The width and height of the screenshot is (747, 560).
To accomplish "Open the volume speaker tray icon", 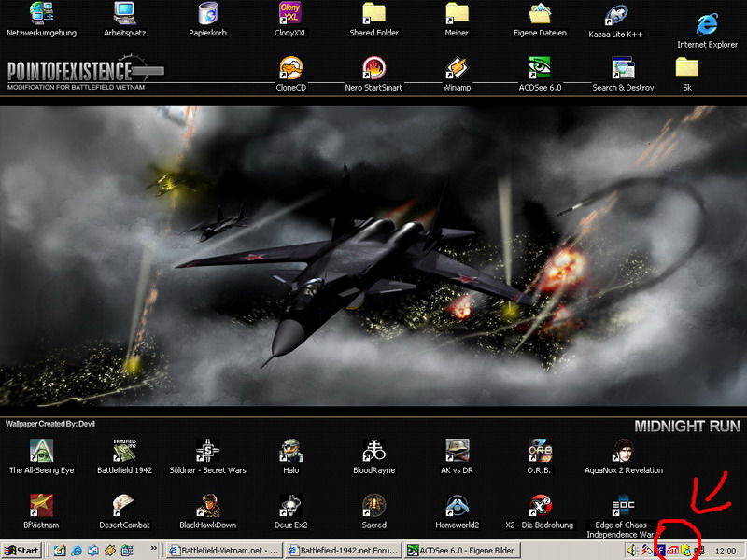I will pyautogui.click(x=632, y=551).
